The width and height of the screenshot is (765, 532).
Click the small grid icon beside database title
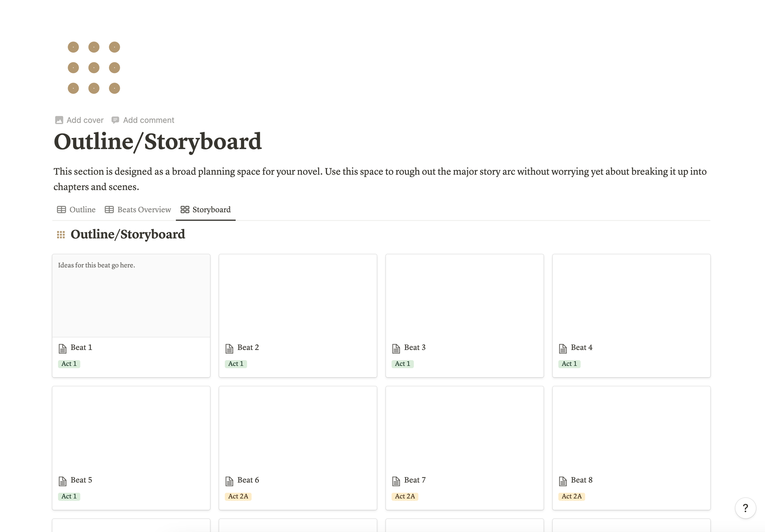pos(61,235)
